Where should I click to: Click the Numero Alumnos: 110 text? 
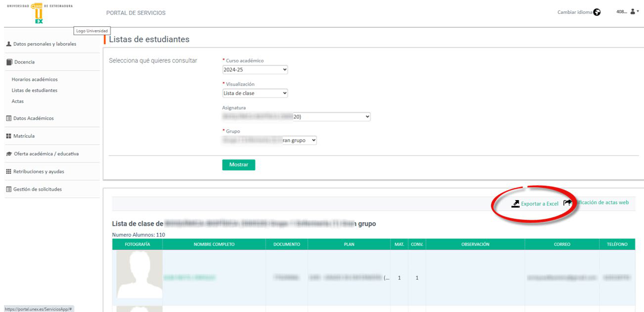pyautogui.click(x=138, y=235)
